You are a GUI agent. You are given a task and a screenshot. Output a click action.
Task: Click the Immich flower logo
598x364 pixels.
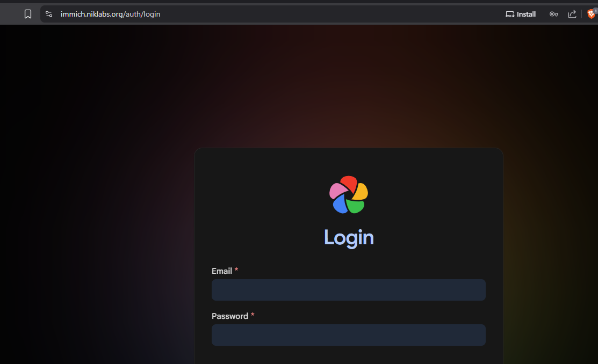[349, 195]
